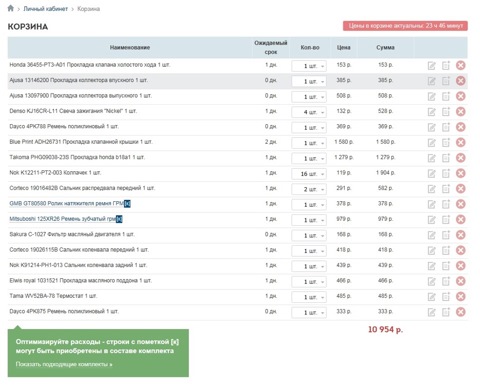Expand quantity dropdown showing 16 шт.
The image size is (480, 388).
pyautogui.click(x=309, y=174)
